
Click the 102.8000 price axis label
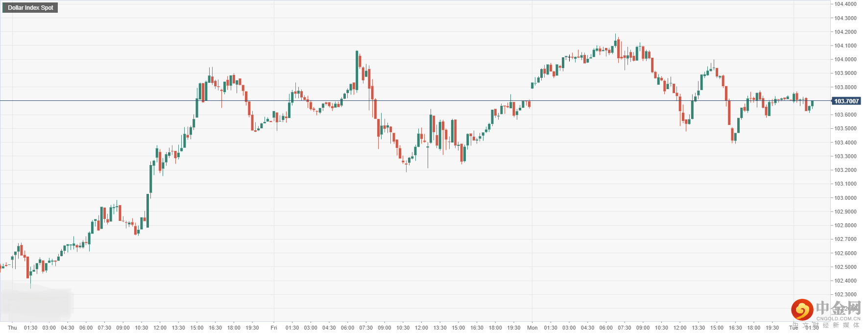click(845, 225)
